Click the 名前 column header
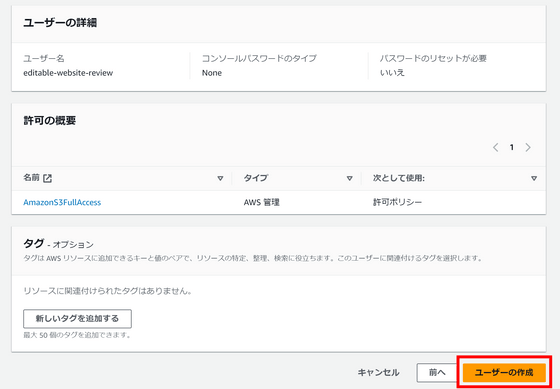Image resolution: width=560 pixels, height=389 pixels. point(31,178)
